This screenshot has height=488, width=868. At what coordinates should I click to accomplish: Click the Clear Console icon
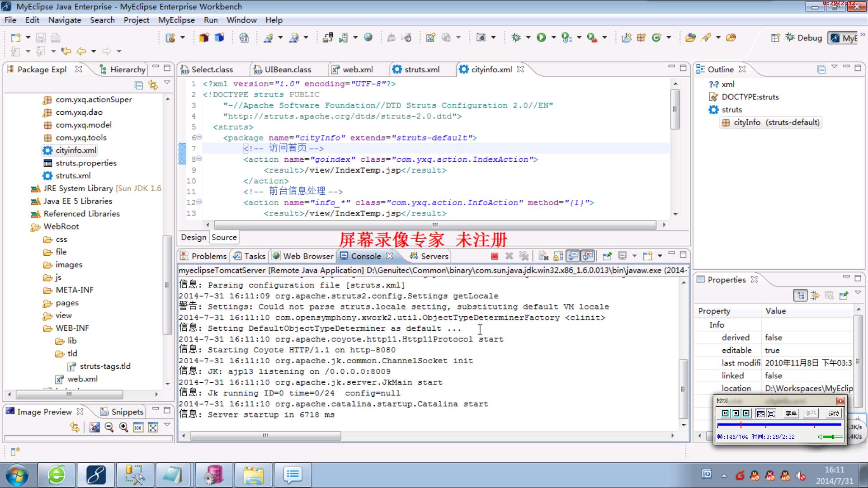[x=543, y=256]
